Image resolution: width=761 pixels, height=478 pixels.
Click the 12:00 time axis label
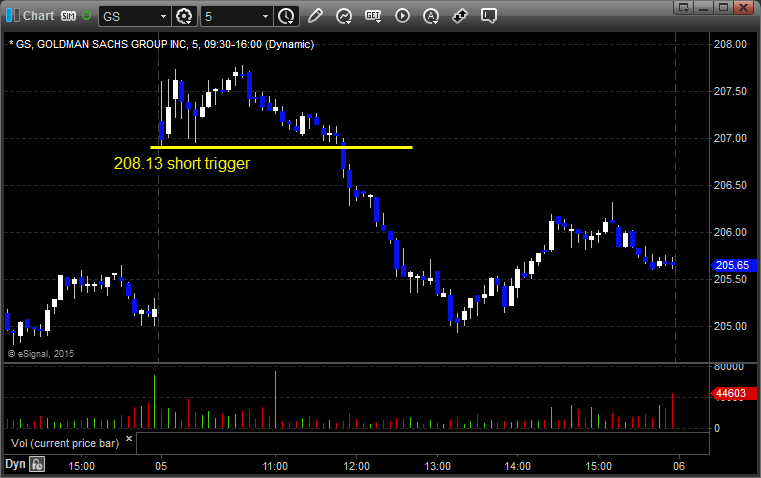tap(356, 466)
